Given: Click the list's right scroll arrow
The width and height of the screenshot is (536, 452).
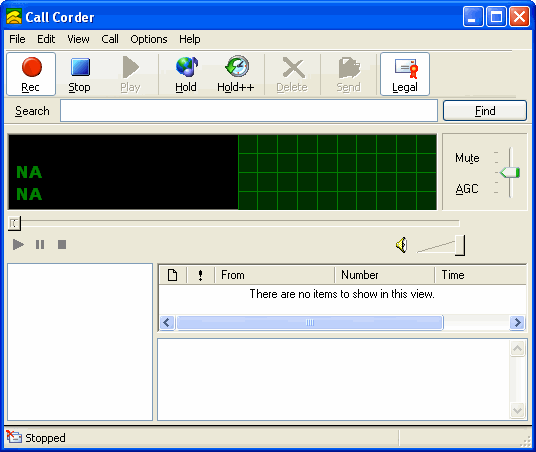Looking at the screenshot, I should 518,322.
